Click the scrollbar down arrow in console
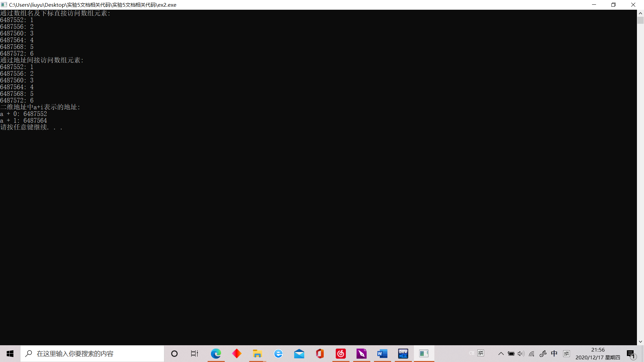Screen dimensions: 644x362 tap(640, 342)
